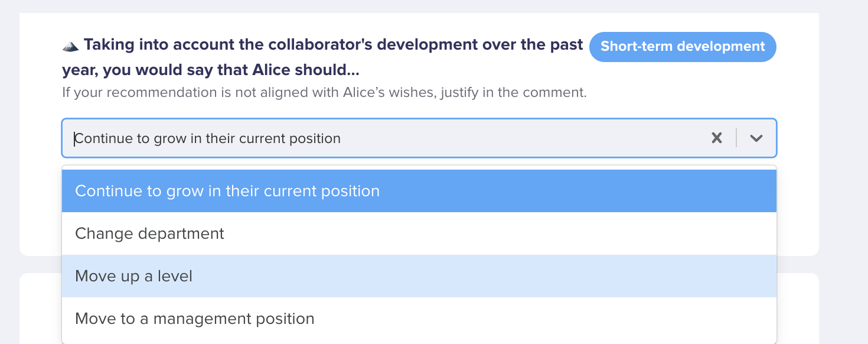
Task: Click the white card below the dropdown list
Action: click(x=798, y=309)
